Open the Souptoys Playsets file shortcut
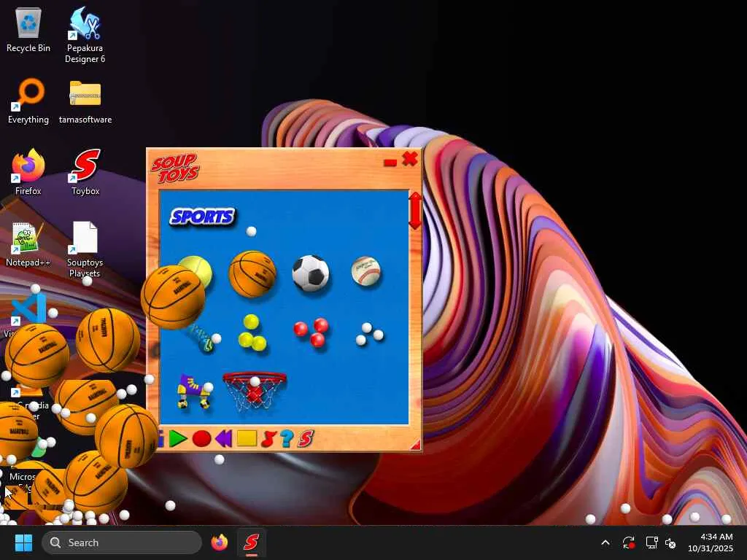 pyautogui.click(x=85, y=249)
